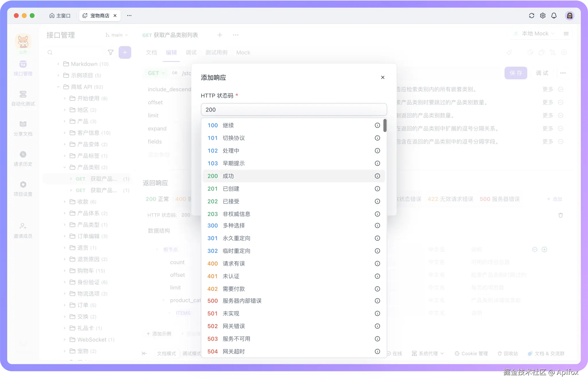This screenshot has width=588, height=386.
Task: Open the GET method dropdown
Action: [155, 73]
